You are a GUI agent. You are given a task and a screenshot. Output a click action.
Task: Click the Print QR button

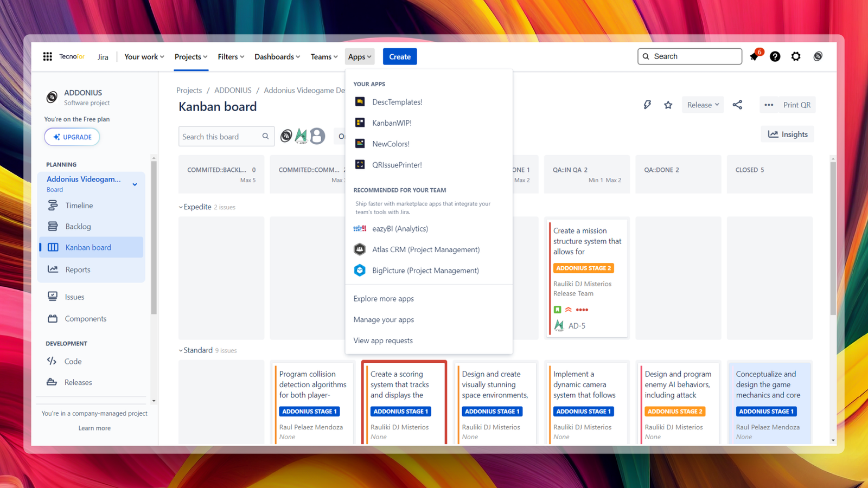(x=796, y=105)
